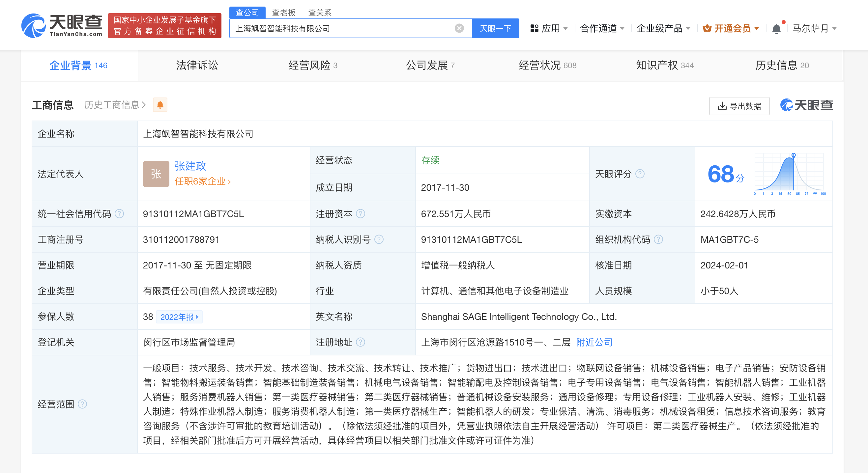868x473 pixels.
Task: Select the 经营状况 tab
Action: coord(548,65)
